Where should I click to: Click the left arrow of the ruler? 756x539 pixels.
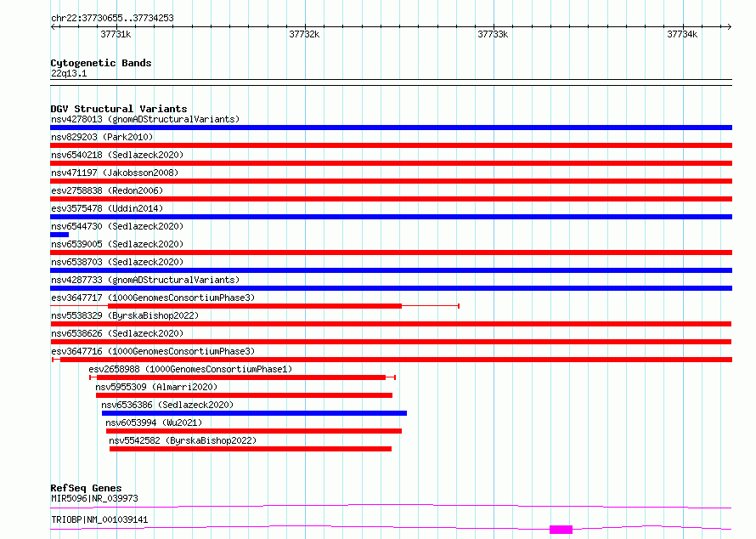[x=53, y=26]
